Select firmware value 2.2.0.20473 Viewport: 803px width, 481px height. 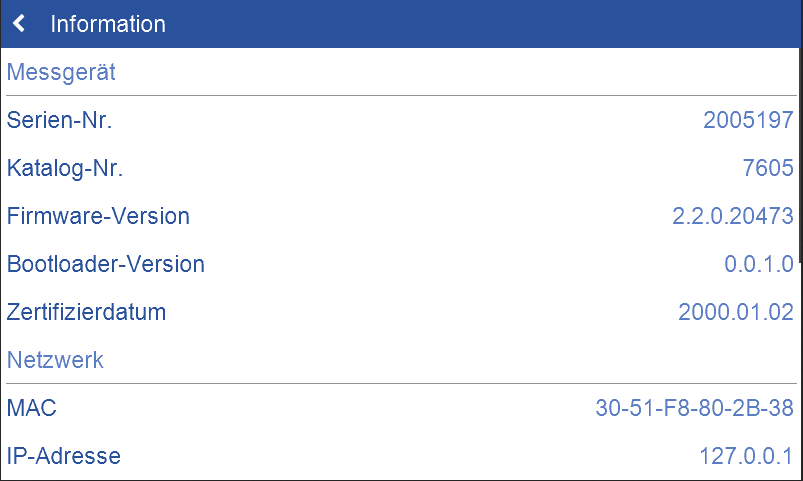pos(733,216)
